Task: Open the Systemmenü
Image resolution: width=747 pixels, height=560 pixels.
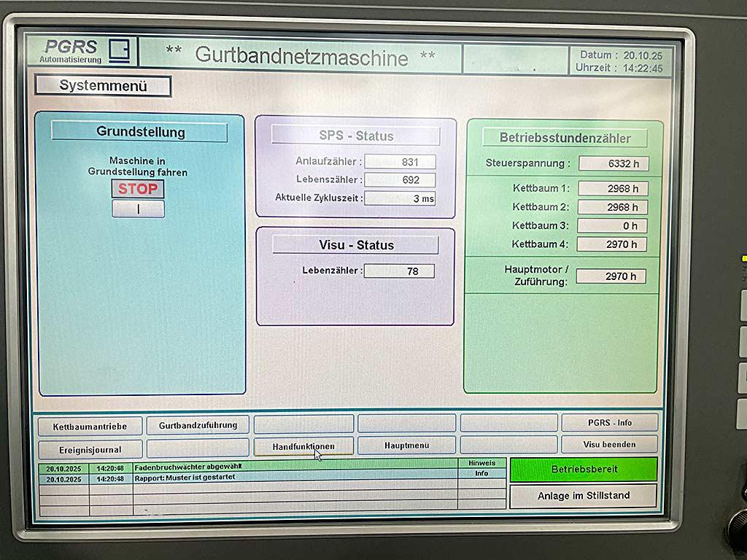Action: (103, 86)
